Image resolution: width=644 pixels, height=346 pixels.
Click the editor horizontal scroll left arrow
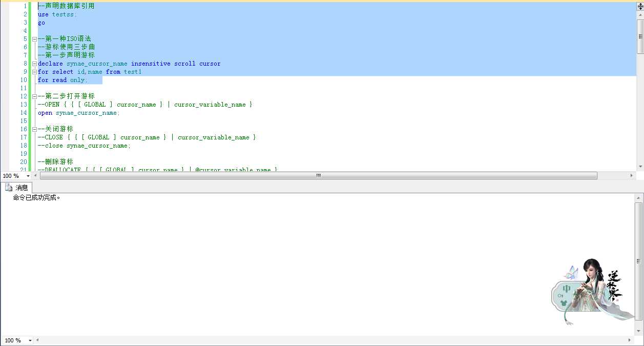click(x=36, y=175)
